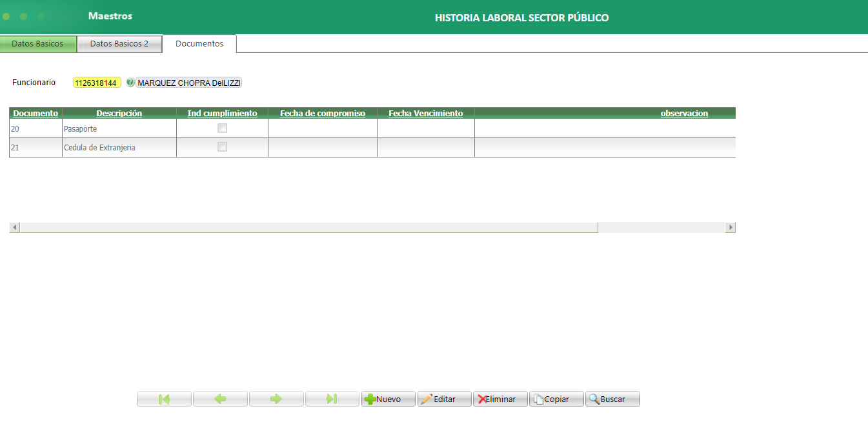Screen dimensions: 868x424
Task: Click the Eliminar button
Action: (x=501, y=399)
